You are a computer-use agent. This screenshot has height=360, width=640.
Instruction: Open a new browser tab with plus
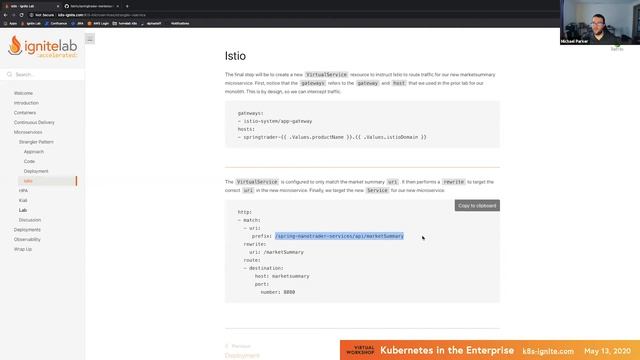point(127,6)
